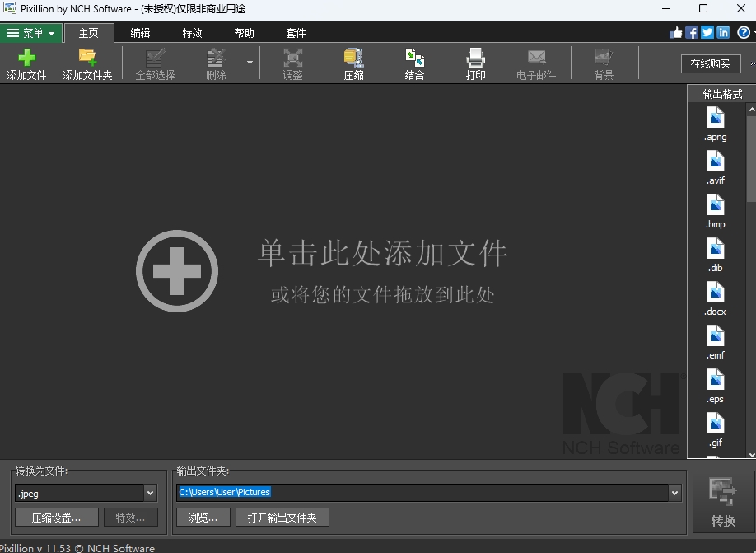Open the Facebook share icon
756x553 pixels.
coord(690,32)
